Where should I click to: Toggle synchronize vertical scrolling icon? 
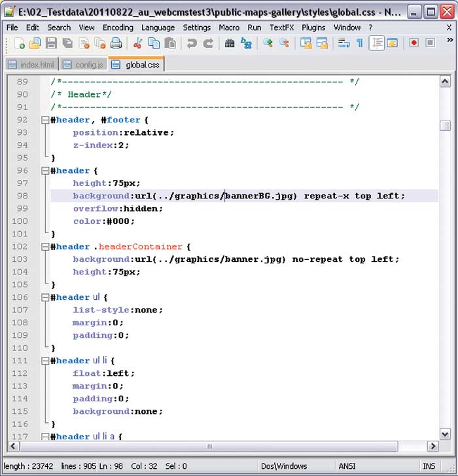coord(306,43)
